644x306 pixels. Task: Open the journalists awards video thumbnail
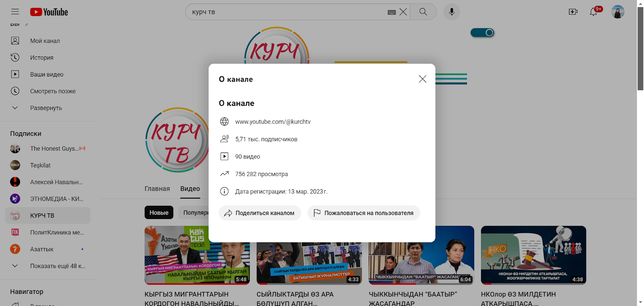pyautogui.click(x=309, y=263)
